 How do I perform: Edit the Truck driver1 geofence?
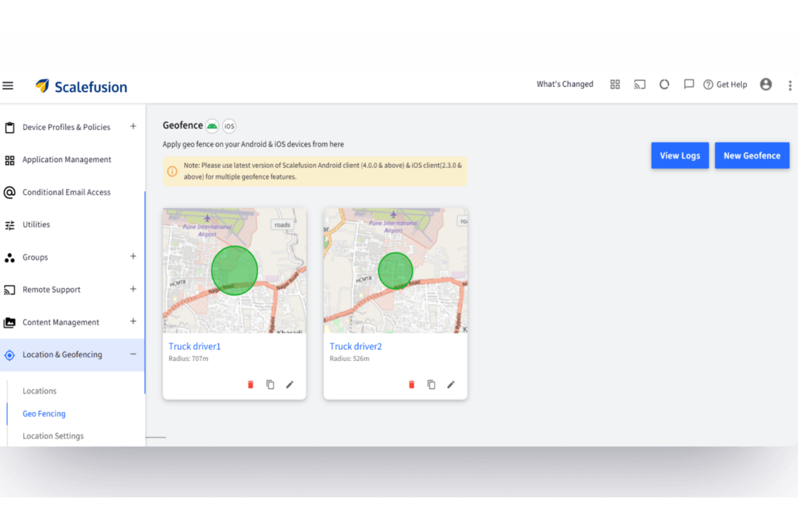tap(290, 384)
